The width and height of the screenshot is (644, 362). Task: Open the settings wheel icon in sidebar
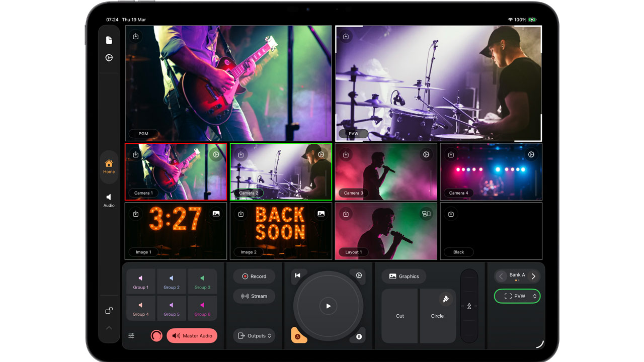(109, 58)
